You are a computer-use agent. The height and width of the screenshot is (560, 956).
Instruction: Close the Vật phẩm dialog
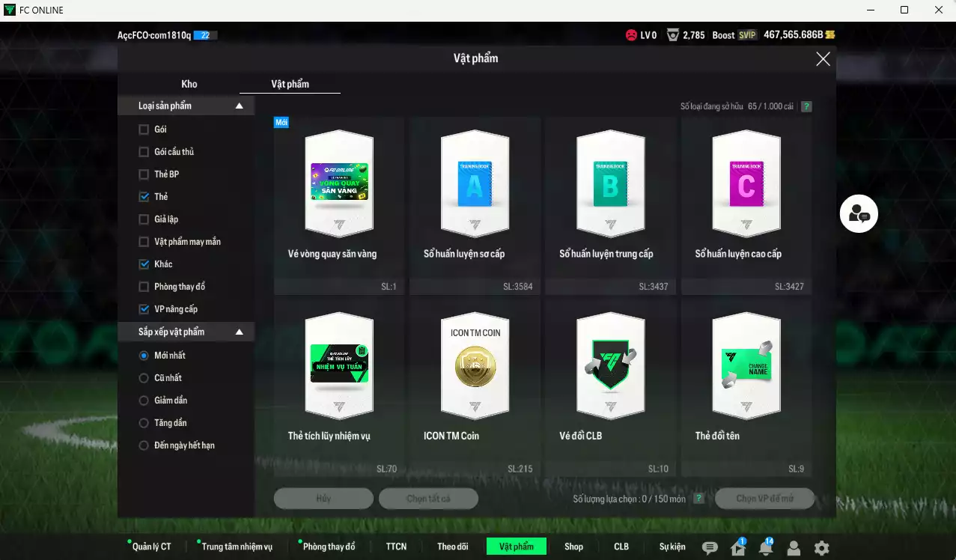[823, 59]
